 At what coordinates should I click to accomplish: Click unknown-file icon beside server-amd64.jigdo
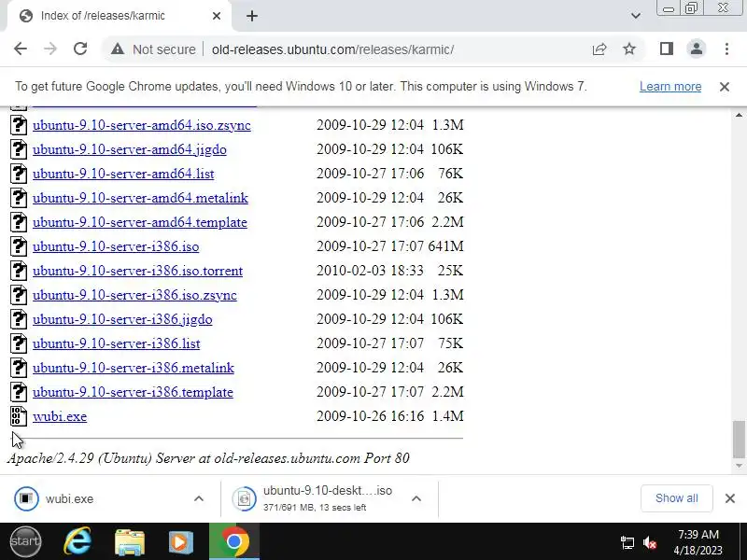point(19,148)
